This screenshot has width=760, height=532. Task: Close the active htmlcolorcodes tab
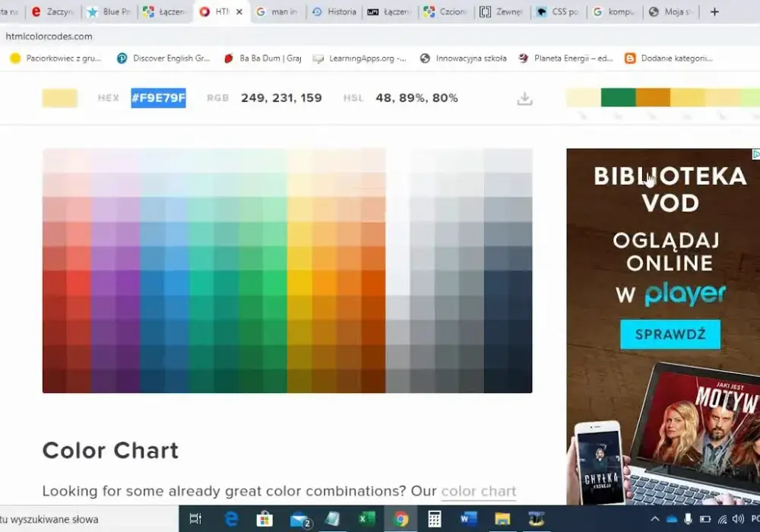coord(239,11)
